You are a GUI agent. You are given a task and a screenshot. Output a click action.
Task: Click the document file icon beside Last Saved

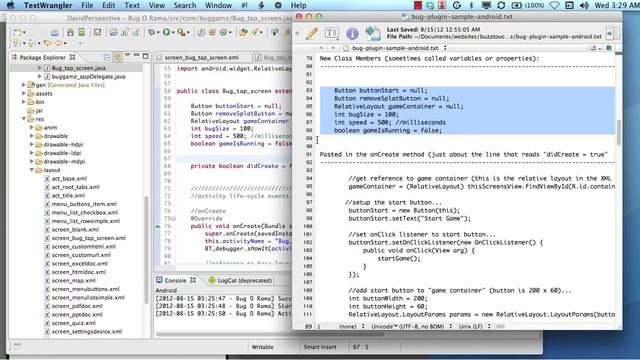point(373,33)
